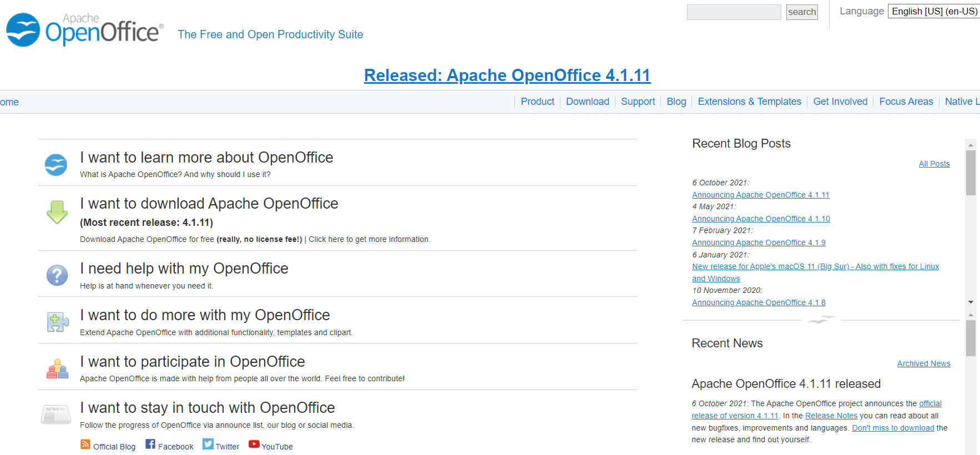Click the Apache OpenOffice logo

click(x=85, y=30)
